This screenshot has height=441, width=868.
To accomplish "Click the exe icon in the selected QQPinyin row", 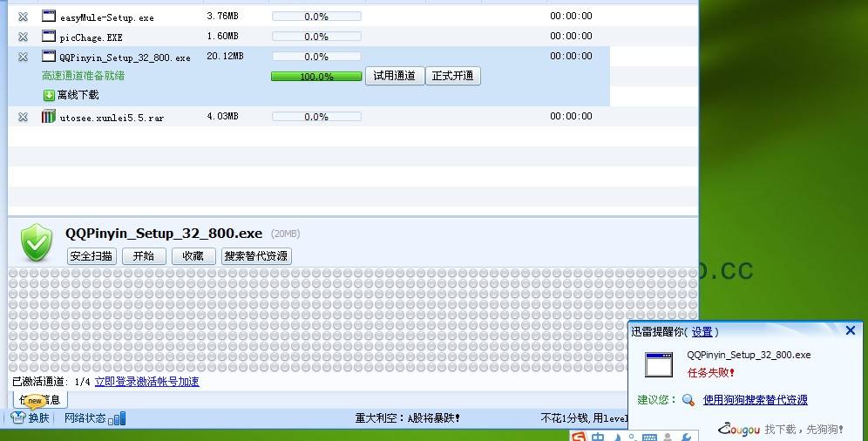I will tap(49, 56).
